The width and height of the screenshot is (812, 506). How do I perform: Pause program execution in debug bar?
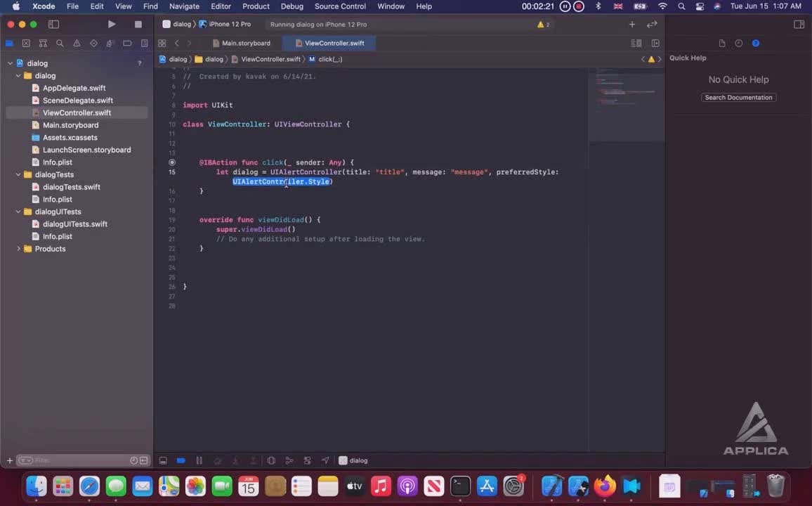(x=199, y=460)
